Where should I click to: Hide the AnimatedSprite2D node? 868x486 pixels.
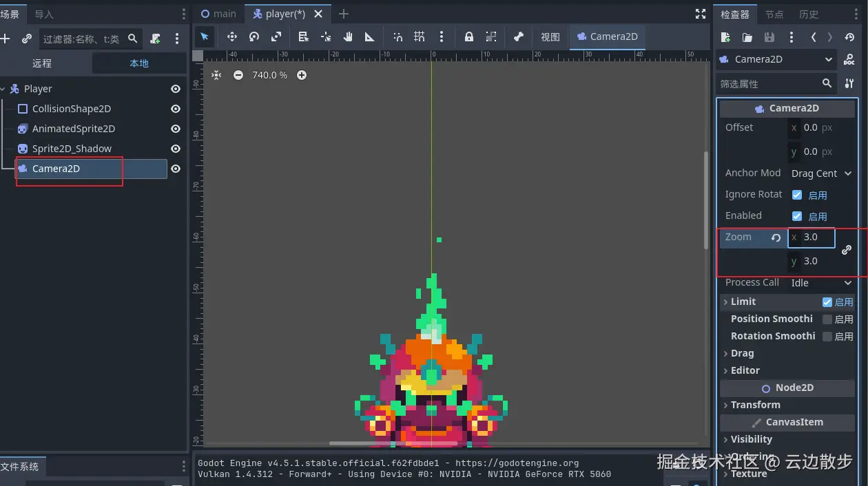(176, 129)
